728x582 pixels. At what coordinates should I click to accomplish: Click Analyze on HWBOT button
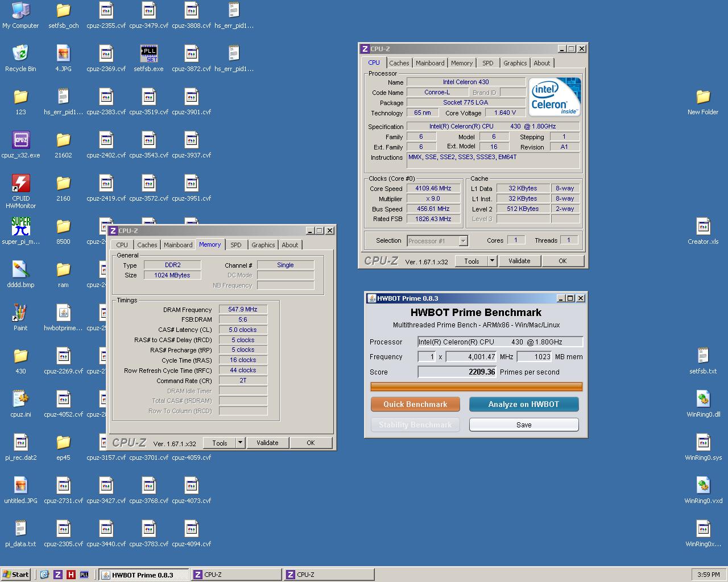524,404
